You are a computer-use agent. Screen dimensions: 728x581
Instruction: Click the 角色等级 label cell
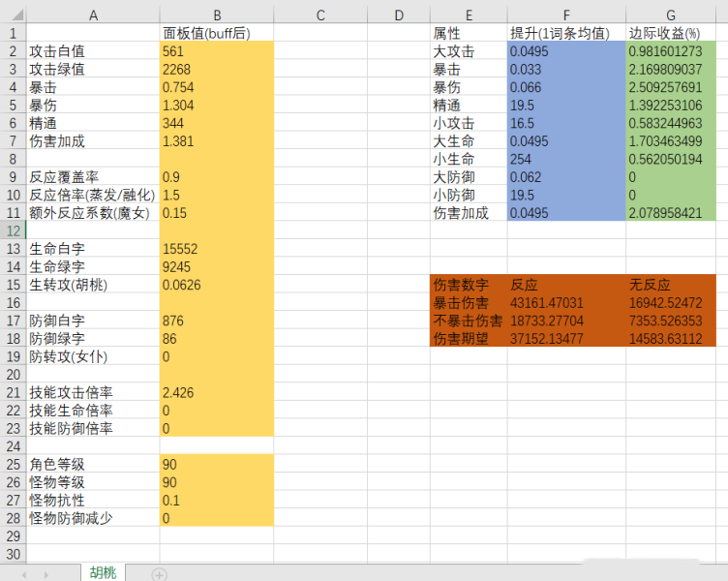pyautogui.click(x=93, y=465)
